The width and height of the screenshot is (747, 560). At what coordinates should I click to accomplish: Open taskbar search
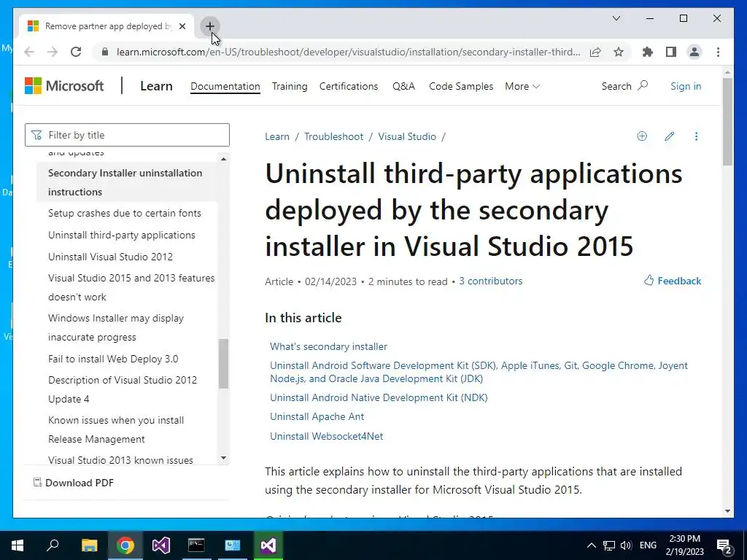pyautogui.click(x=53, y=545)
